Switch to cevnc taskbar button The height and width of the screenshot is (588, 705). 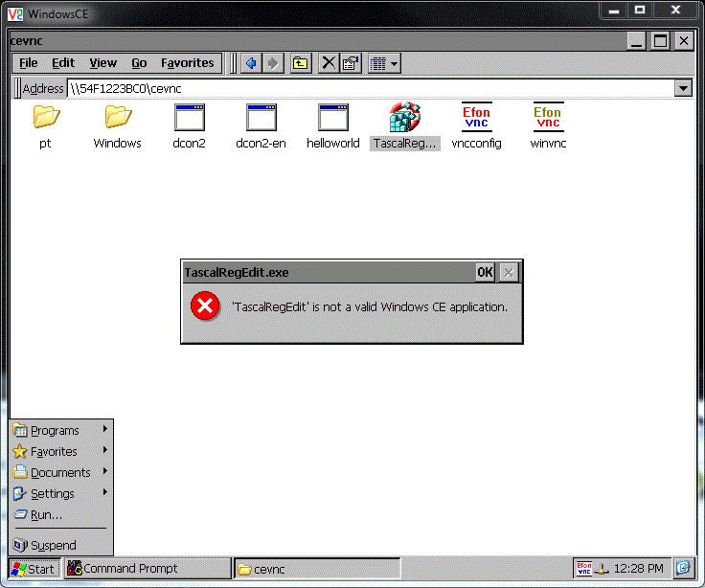[x=317, y=569]
